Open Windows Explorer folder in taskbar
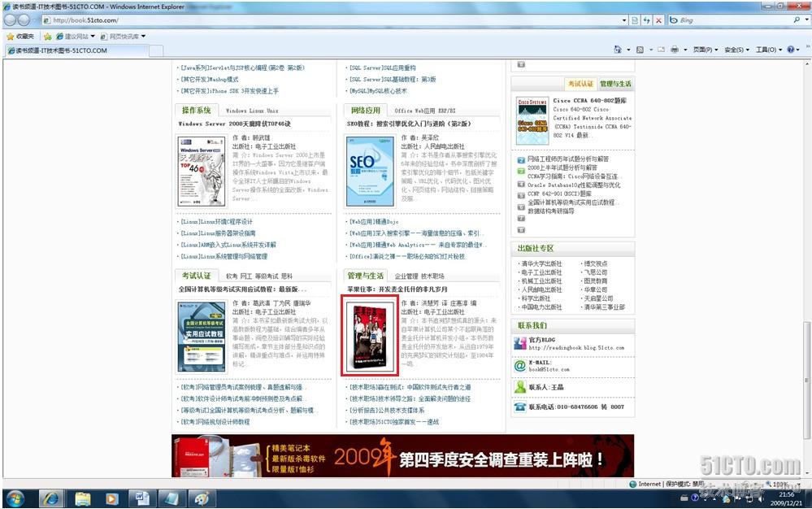The height and width of the screenshot is (509, 812). (82, 498)
